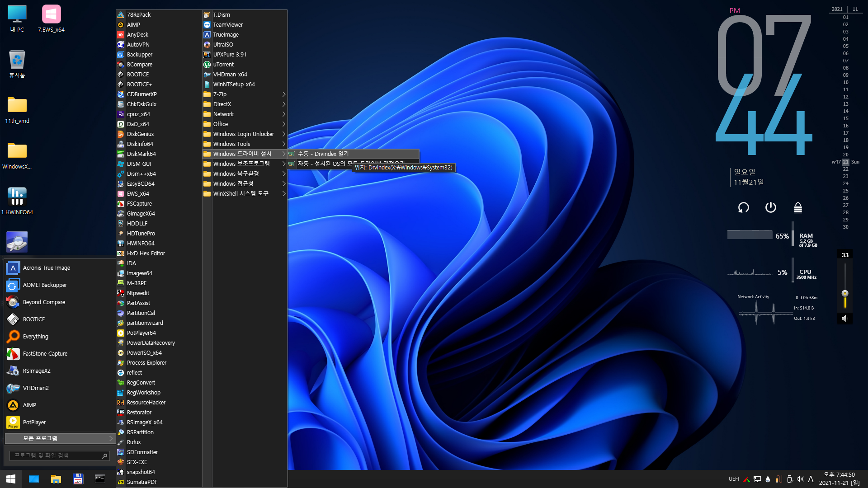Select the Rufus menu entry
The width and height of the screenshot is (868, 488).
pyautogui.click(x=159, y=442)
